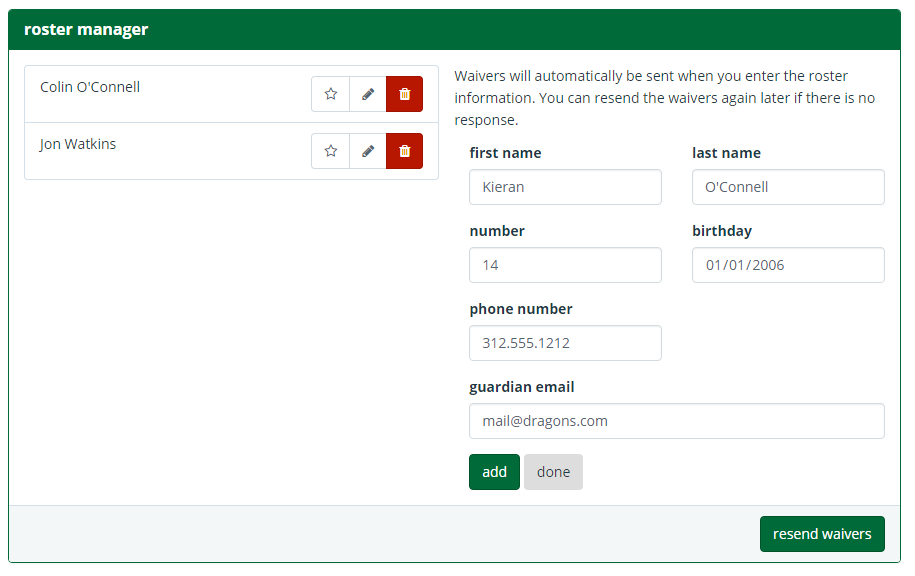This screenshot has width=915, height=576.
Task: Delete Jon Watkins from roster
Action: 404,151
